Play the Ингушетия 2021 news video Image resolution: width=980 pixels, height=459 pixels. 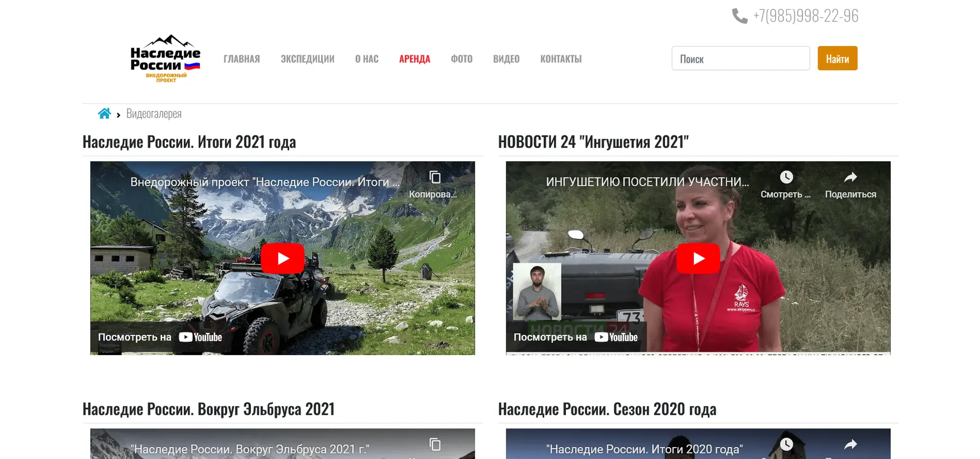[698, 258]
